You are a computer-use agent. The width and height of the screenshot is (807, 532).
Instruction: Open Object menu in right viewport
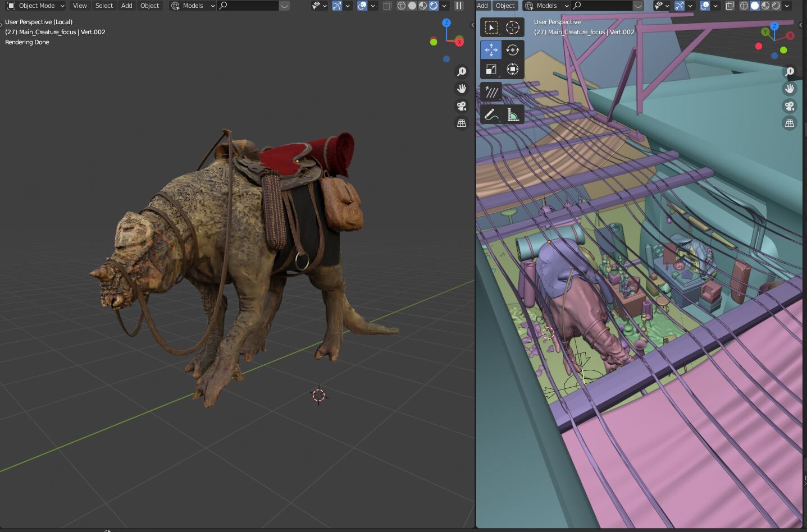[505, 6]
